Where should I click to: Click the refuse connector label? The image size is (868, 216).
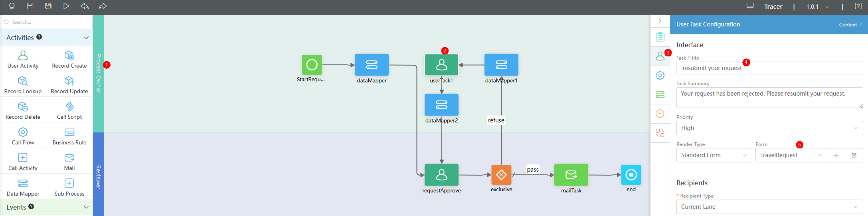pos(496,120)
